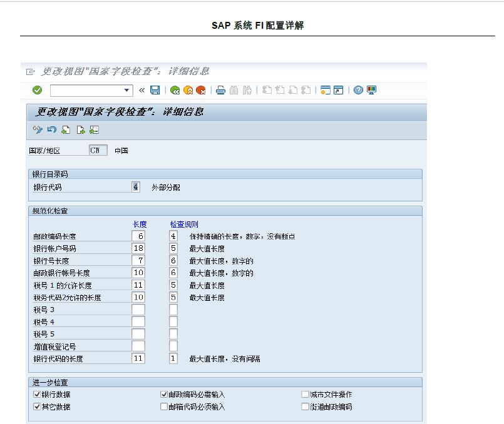Click the Create New Session icon
The width and height of the screenshot is (504, 424).
pyautogui.click(x=326, y=90)
